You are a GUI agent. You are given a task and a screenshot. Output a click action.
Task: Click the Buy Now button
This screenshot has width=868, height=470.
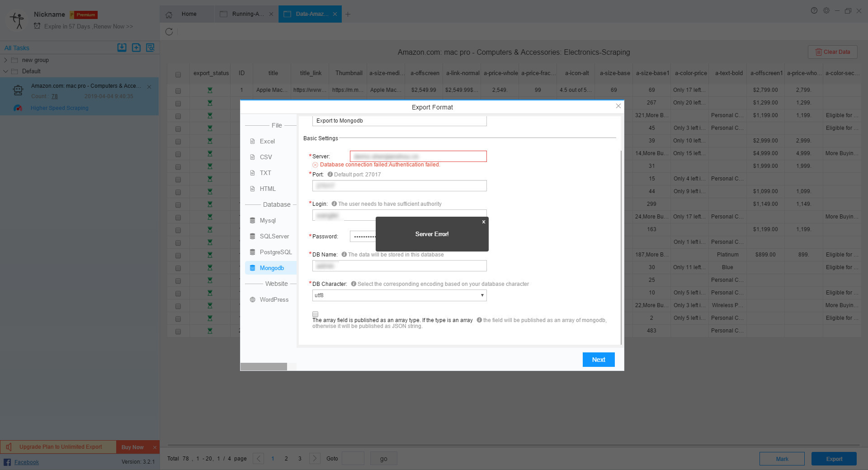tap(132, 447)
